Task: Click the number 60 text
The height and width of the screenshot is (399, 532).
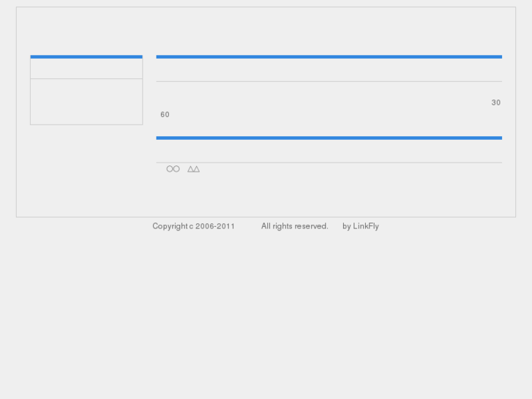Action: click(165, 115)
